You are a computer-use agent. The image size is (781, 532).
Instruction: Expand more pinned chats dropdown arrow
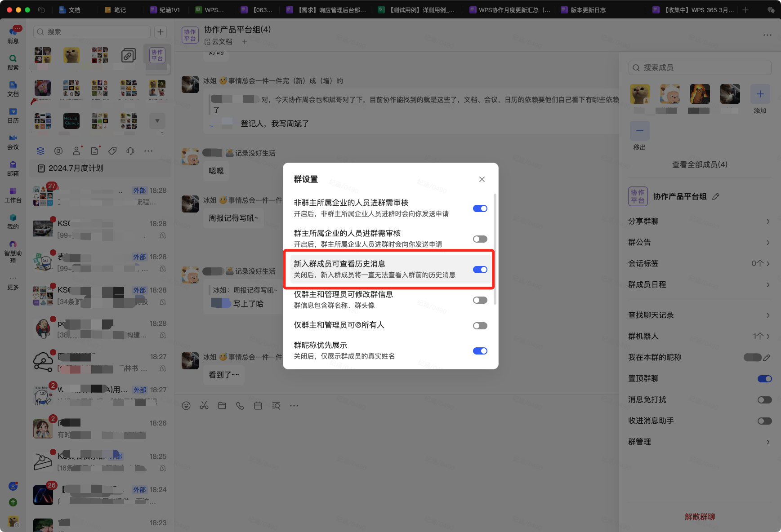157,121
